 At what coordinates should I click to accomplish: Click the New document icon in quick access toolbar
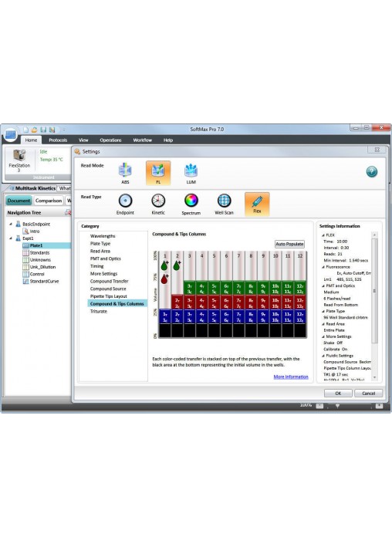25,130
